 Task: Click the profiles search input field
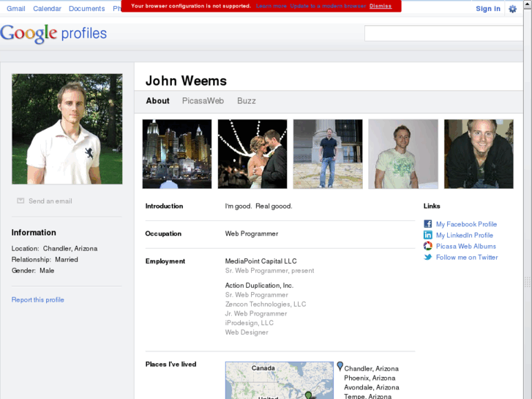(443, 33)
